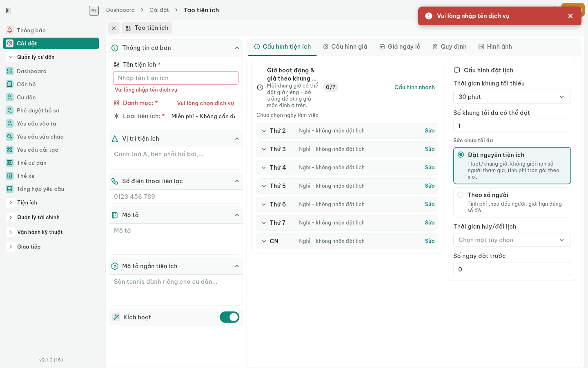This screenshot has height=368, width=588.
Task: Click the Tên tiện ích input field
Action: (x=176, y=78)
